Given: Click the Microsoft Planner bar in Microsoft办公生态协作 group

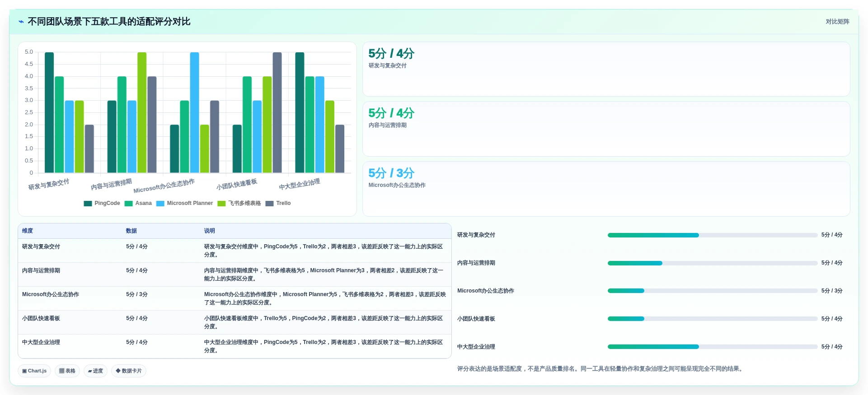Looking at the screenshot, I should pyautogui.click(x=194, y=112).
